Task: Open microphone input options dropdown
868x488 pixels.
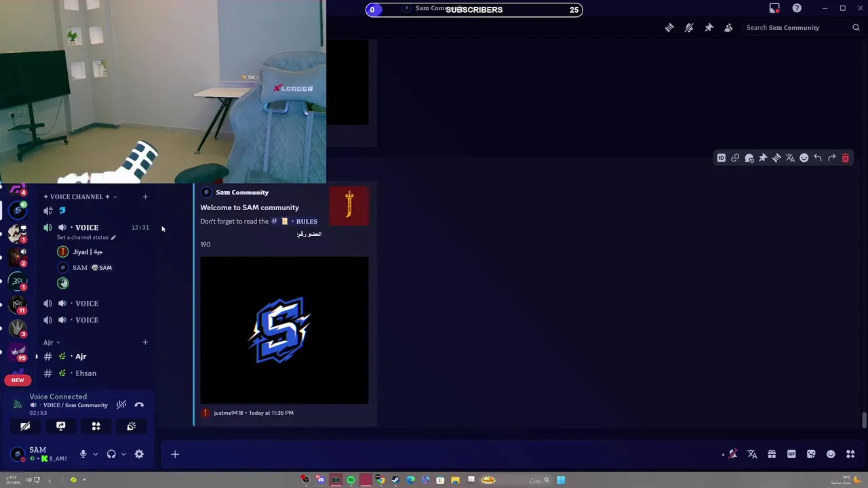Action: coord(95,454)
